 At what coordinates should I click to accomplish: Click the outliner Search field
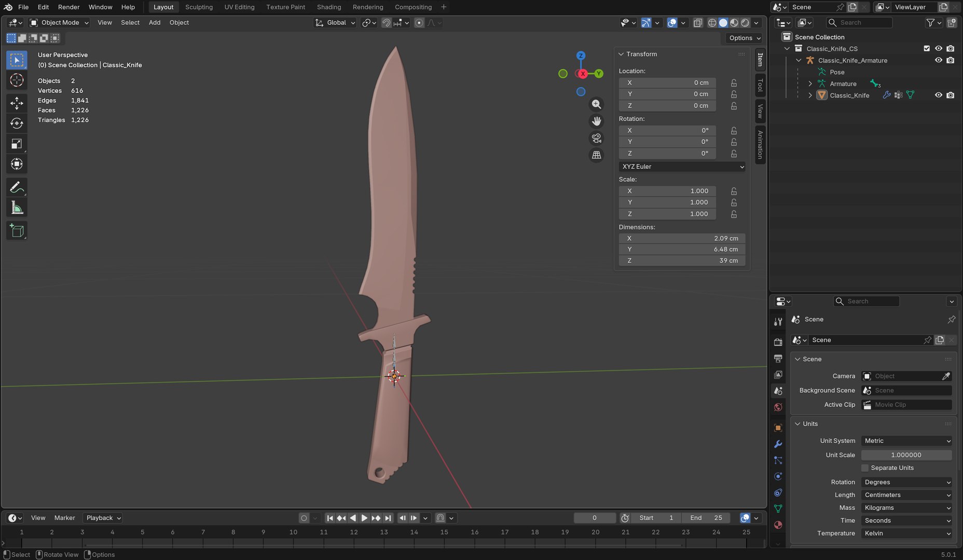click(x=859, y=23)
